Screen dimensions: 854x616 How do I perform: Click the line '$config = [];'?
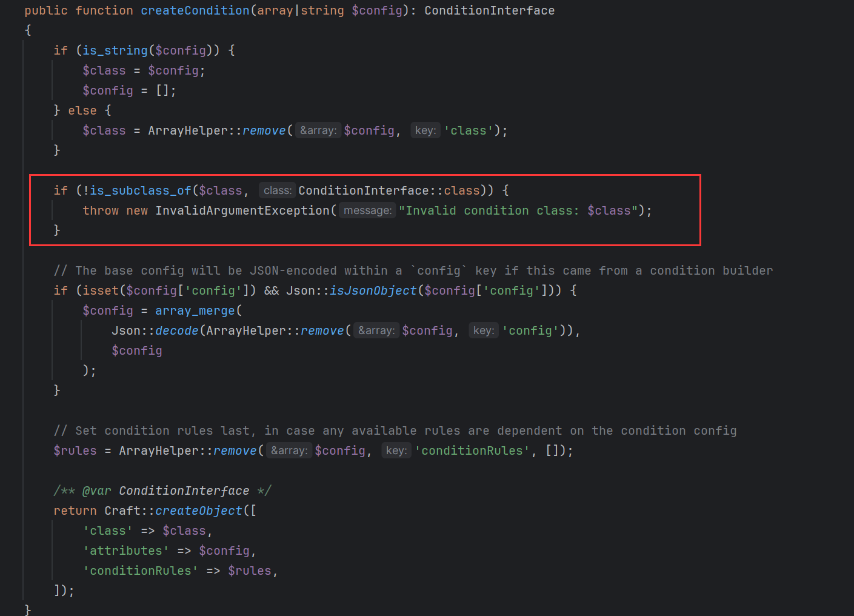click(x=129, y=90)
